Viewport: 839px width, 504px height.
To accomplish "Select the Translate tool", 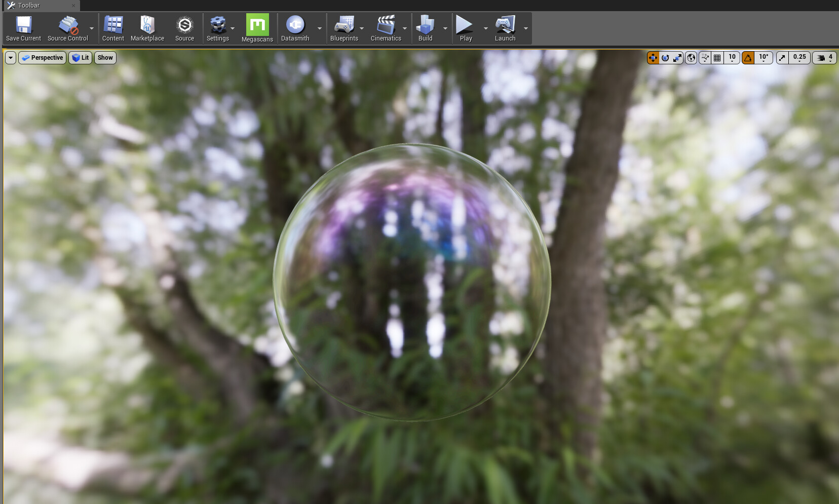I will pos(653,57).
